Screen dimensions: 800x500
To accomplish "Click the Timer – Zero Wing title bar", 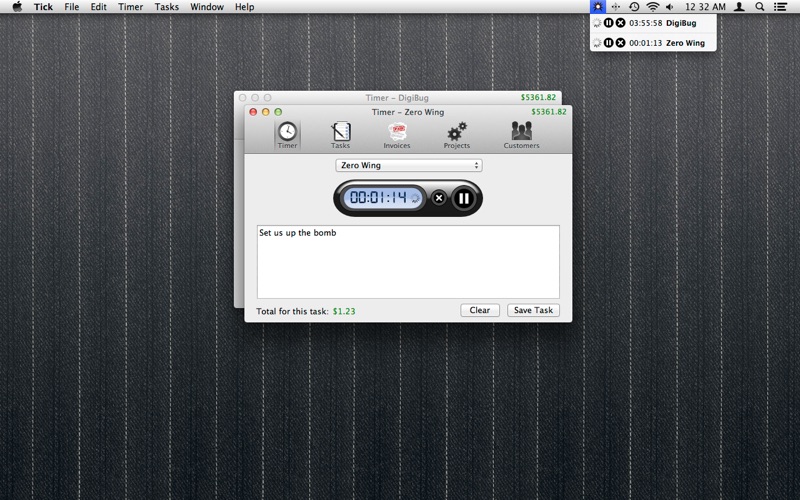I will pos(408,112).
